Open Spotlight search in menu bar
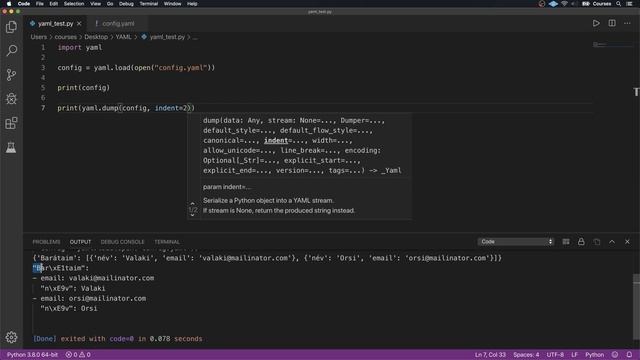The width and height of the screenshot is (640, 360). 619,4
